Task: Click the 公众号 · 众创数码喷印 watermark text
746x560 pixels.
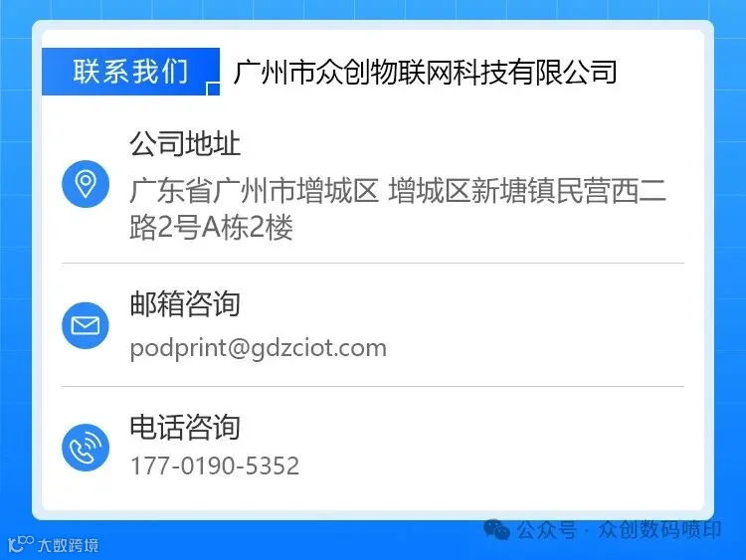Action: 619,529
